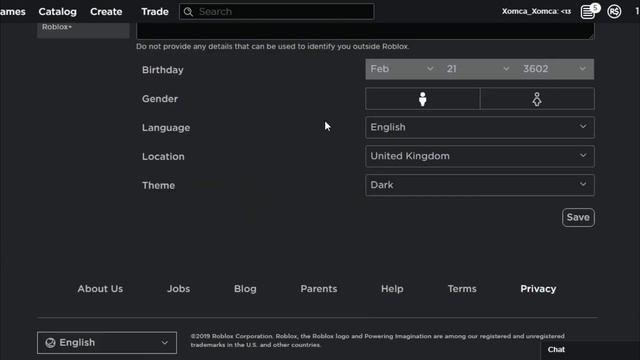640x360 pixels.
Task: Open the Create menu item
Action: (106, 11)
